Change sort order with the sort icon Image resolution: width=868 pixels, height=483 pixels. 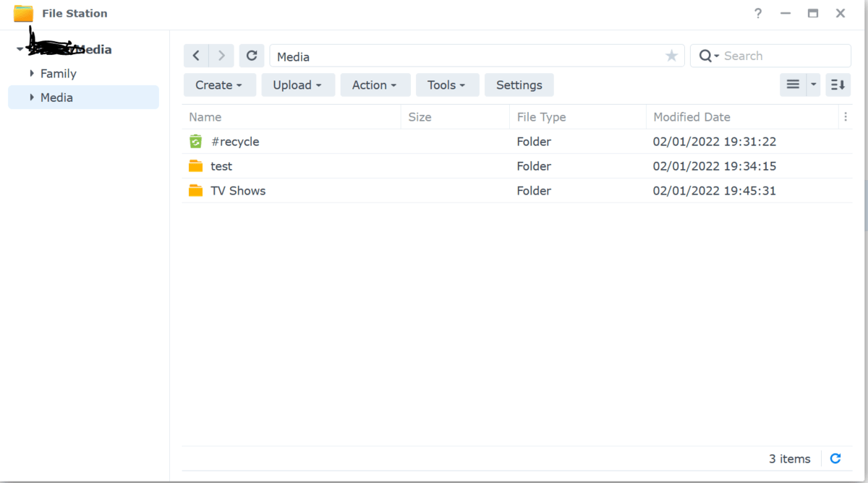click(838, 85)
